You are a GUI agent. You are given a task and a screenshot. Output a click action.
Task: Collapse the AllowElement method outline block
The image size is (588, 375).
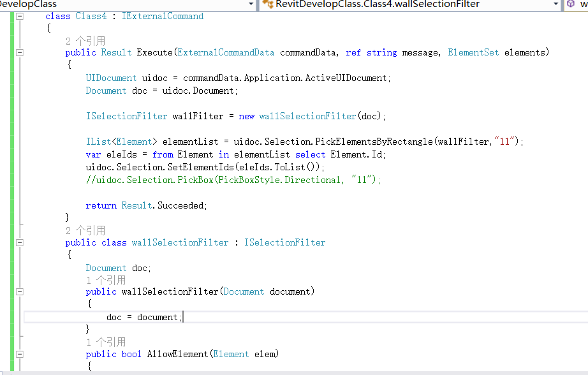(20, 354)
